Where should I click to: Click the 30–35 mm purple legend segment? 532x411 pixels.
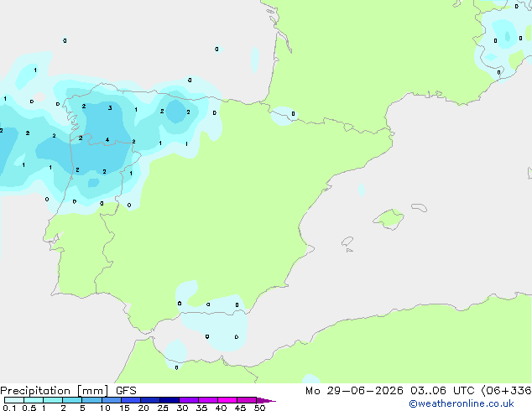(189, 400)
